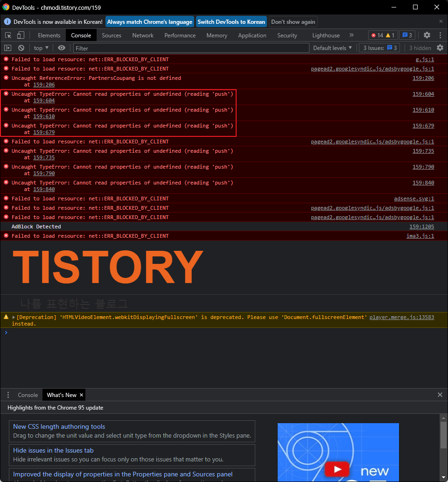The width and height of the screenshot is (448, 482).
Task: Follow the 'at 159:790' stack link
Action: pos(44,173)
